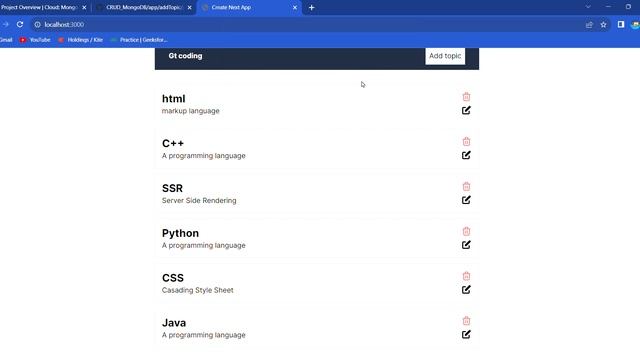The image size is (640, 360).
Task: Open a new tab with plus icon
Action: coord(311,7)
